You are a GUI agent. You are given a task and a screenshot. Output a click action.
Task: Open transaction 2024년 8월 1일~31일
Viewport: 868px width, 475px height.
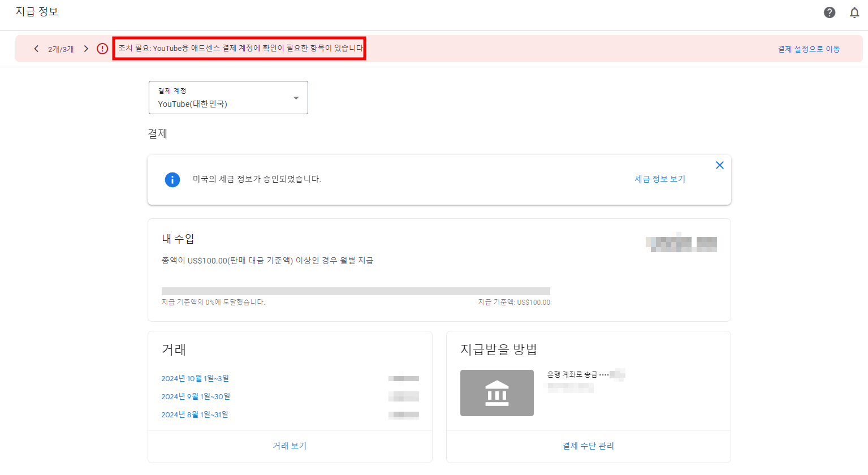195,414
